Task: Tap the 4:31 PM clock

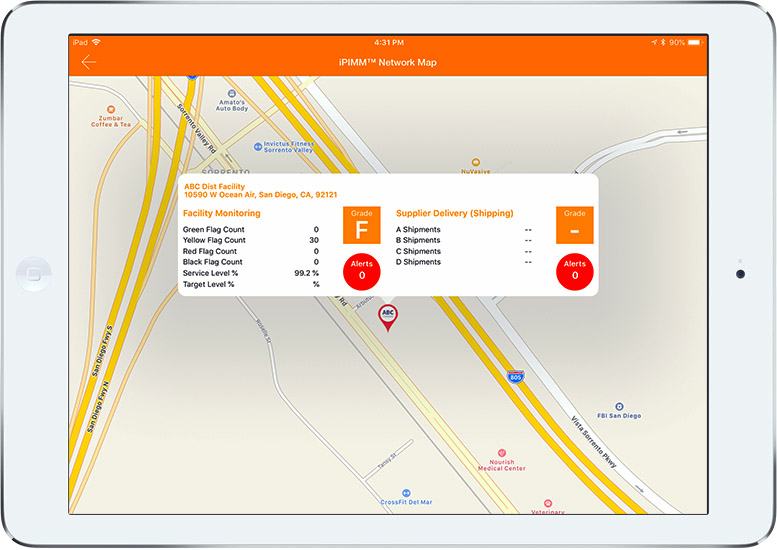Action: pos(388,43)
